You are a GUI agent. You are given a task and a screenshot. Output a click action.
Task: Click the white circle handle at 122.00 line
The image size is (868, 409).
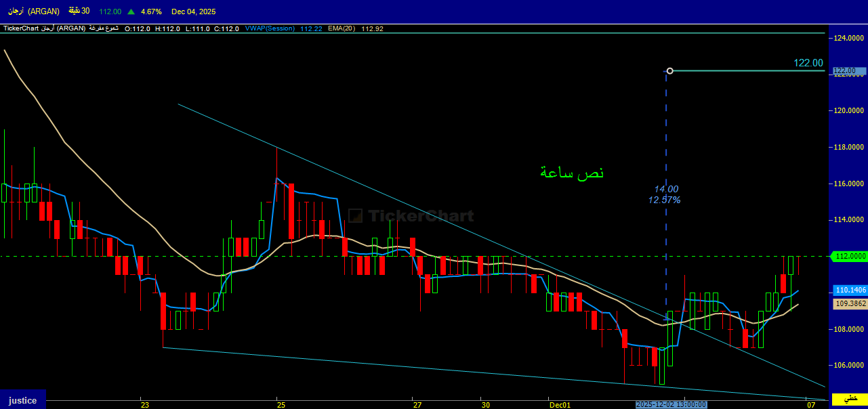(x=670, y=70)
